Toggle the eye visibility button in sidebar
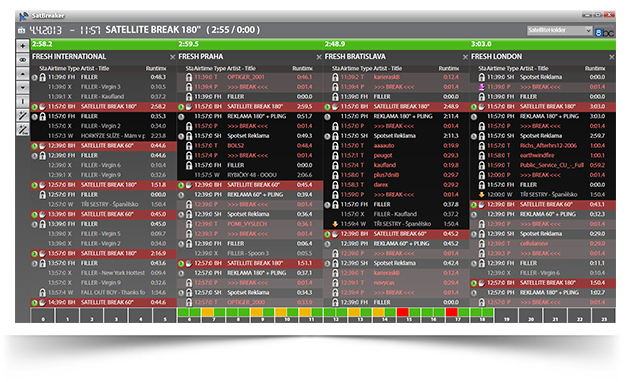This screenshot has height=382, width=630. click(x=22, y=60)
